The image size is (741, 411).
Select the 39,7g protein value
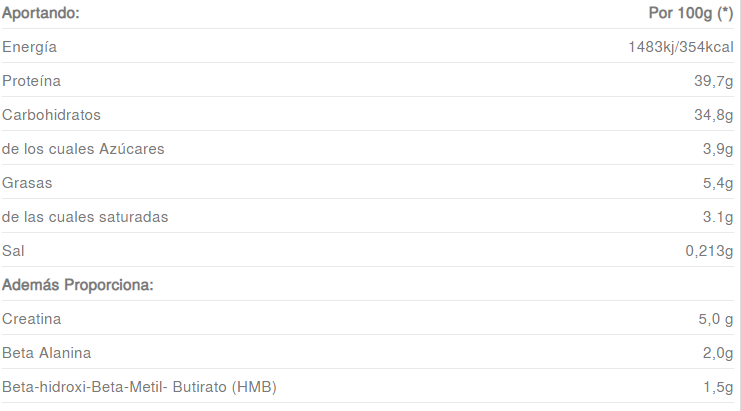point(714,81)
